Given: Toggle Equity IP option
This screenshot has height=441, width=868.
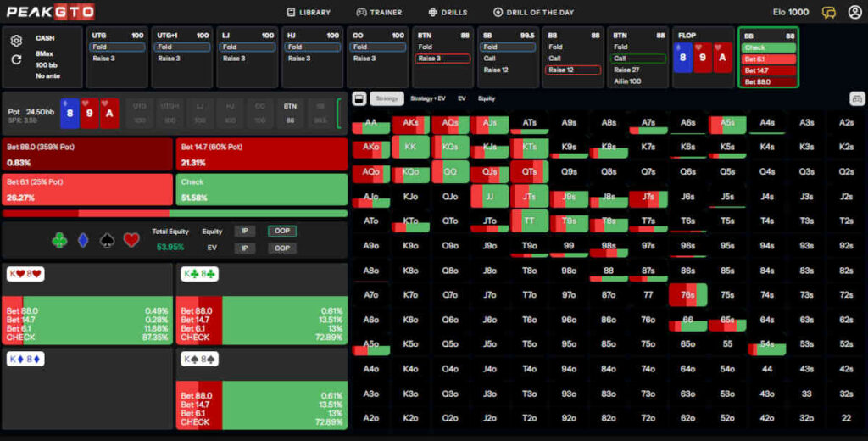Looking at the screenshot, I should (x=245, y=231).
